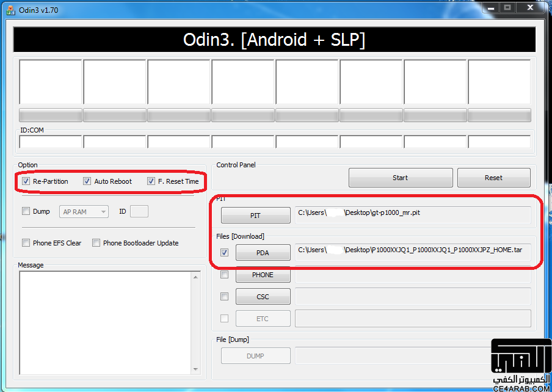Image resolution: width=552 pixels, height=392 pixels.
Task: Click the Odin3 v1.70 window title text
Action: [x=38, y=10]
